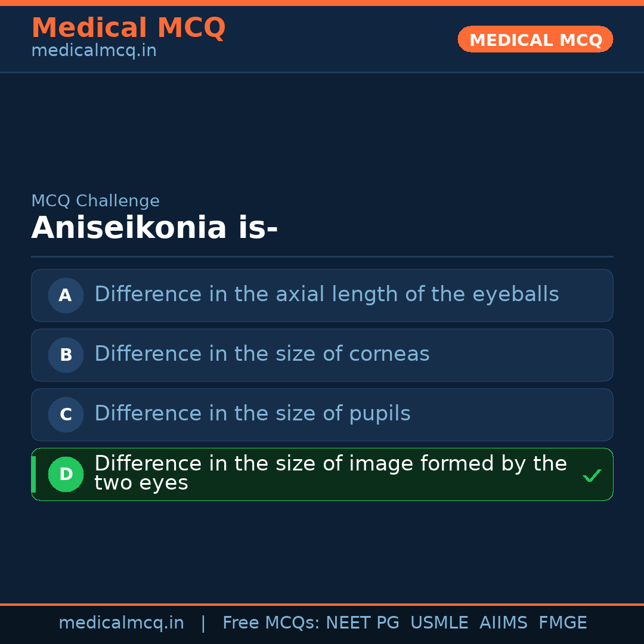Click FMGE in the footer
This screenshot has width=644, height=644.
pos(562,623)
